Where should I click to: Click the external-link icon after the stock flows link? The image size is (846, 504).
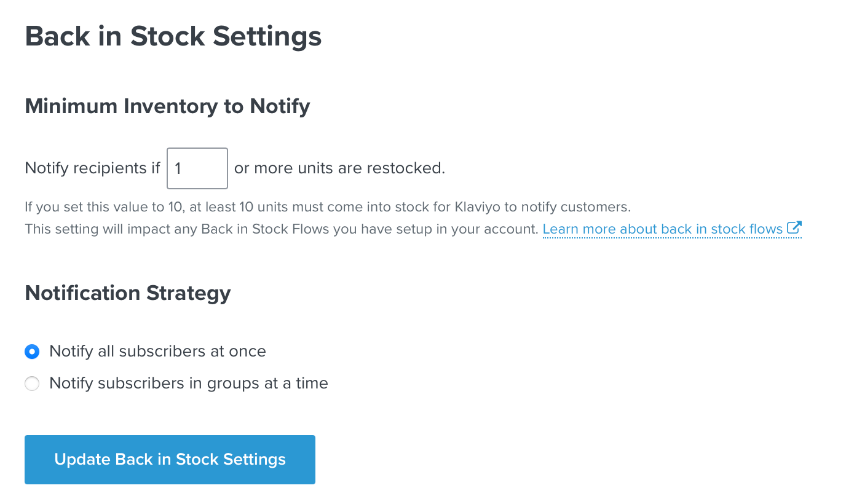(x=794, y=228)
